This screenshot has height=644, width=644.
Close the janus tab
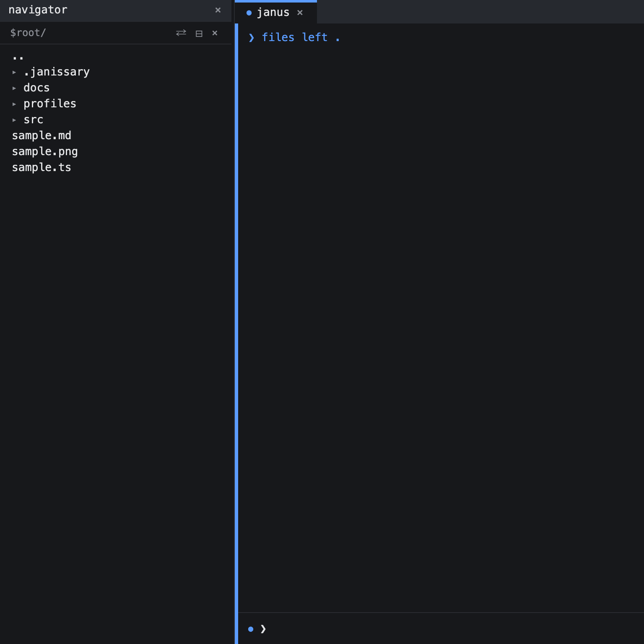300,13
